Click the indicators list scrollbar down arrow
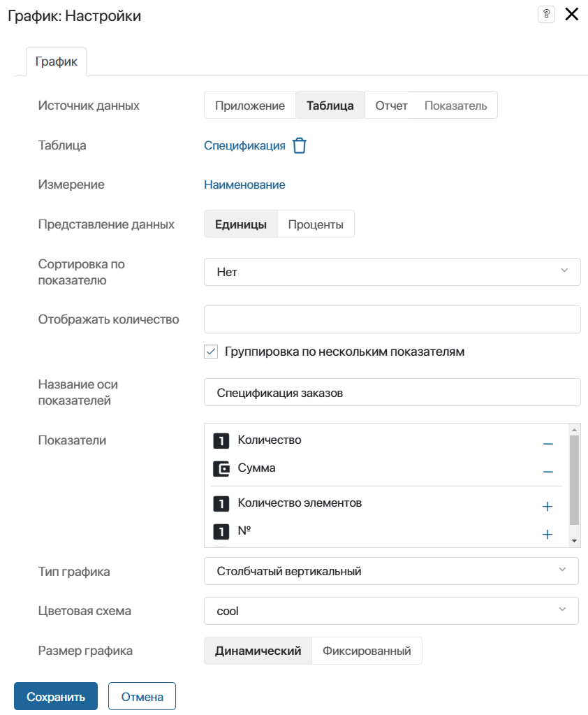Screen dimensions: 588x715 pyautogui.click(x=574, y=541)
